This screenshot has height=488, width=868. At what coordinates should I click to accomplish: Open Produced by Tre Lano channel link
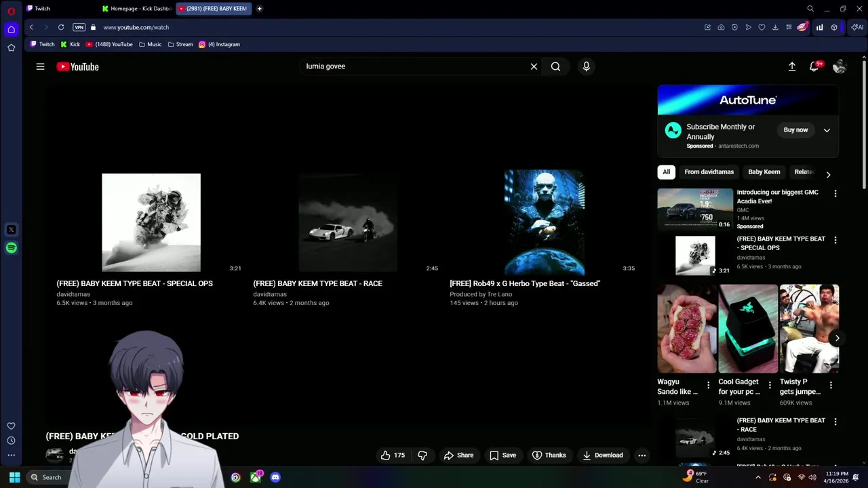point(481,294)
